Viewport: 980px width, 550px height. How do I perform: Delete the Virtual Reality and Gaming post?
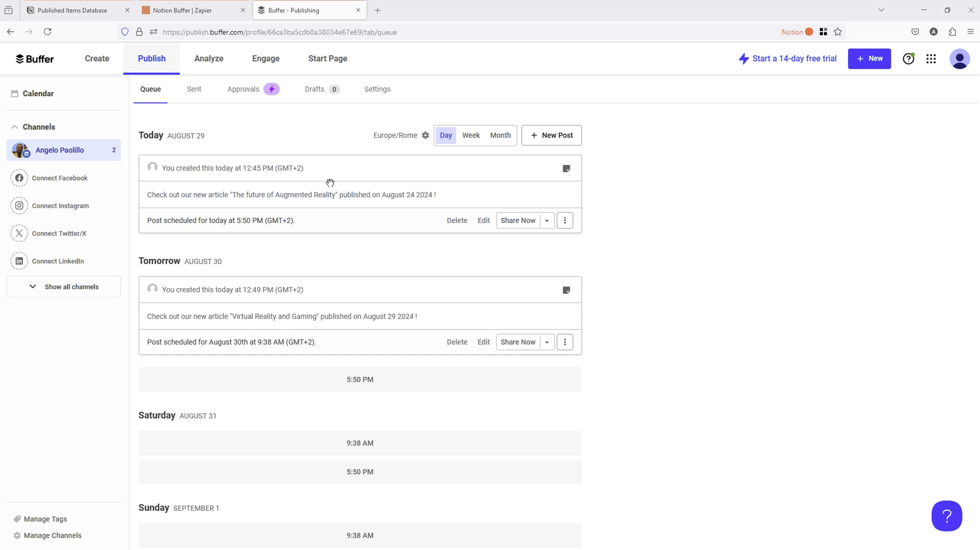pos(457,342)
